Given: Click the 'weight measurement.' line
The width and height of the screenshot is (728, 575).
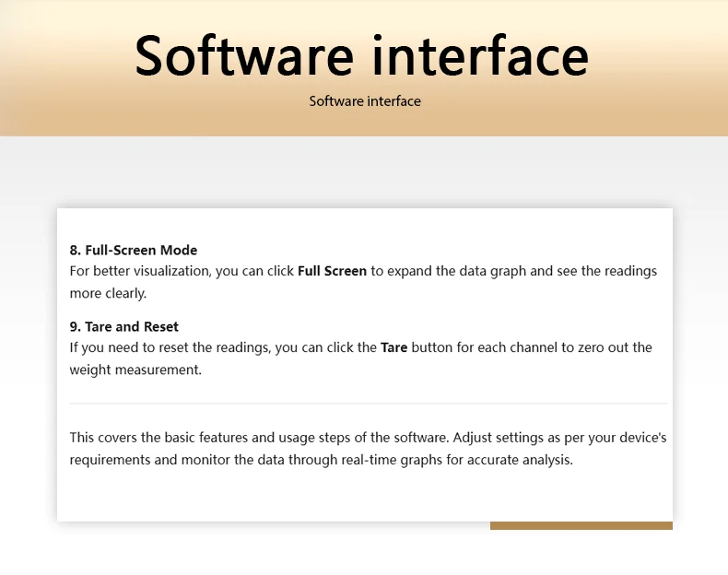Looking at the screenshot, I should click(x=135, y=370).
